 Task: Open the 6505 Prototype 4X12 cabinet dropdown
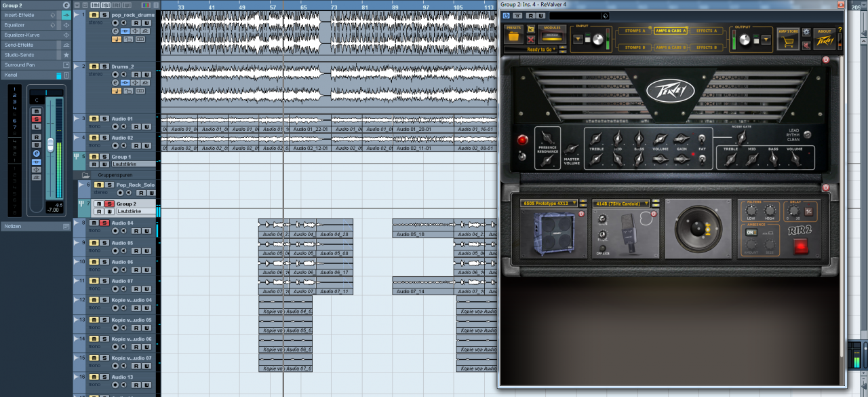click(549, 203)
